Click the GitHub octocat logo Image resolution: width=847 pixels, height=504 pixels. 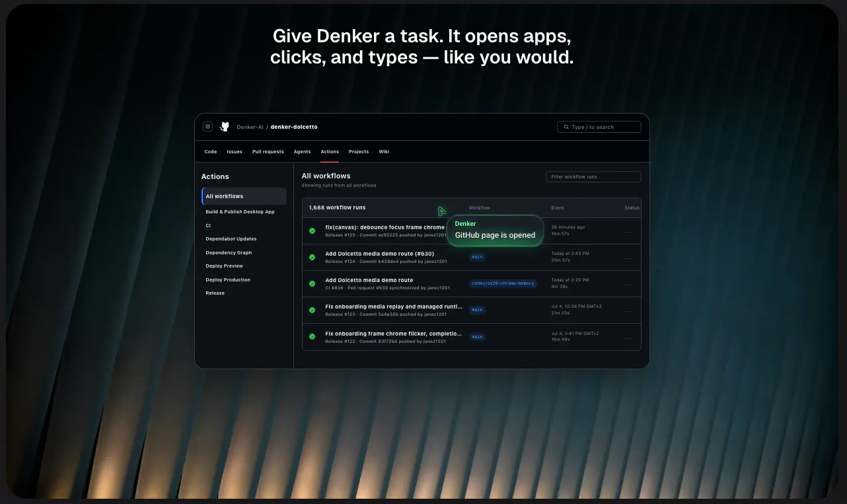click(225, 127)
